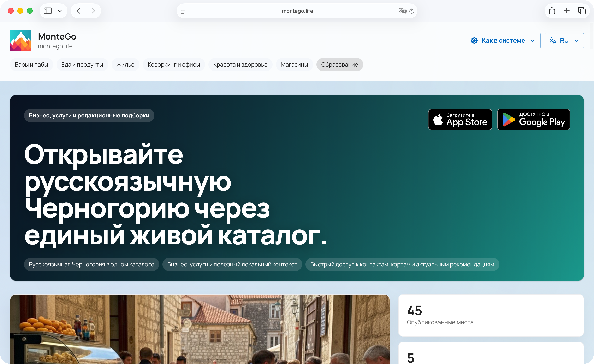Viewport: 594px width, 364px height.
Task: Open the Как в системе theme dropdown
Action: 503,41
